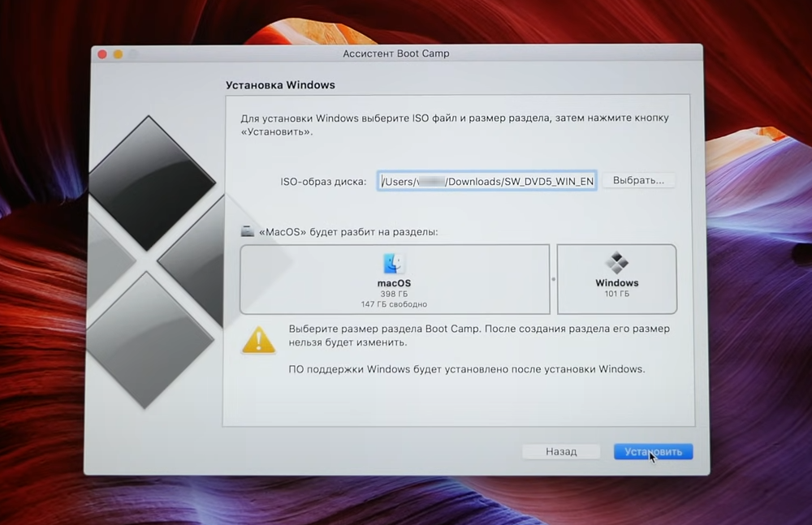Select the Windows 101 ГБ size label
Viewport: 812px width, 525px height.
click(617, 294)
